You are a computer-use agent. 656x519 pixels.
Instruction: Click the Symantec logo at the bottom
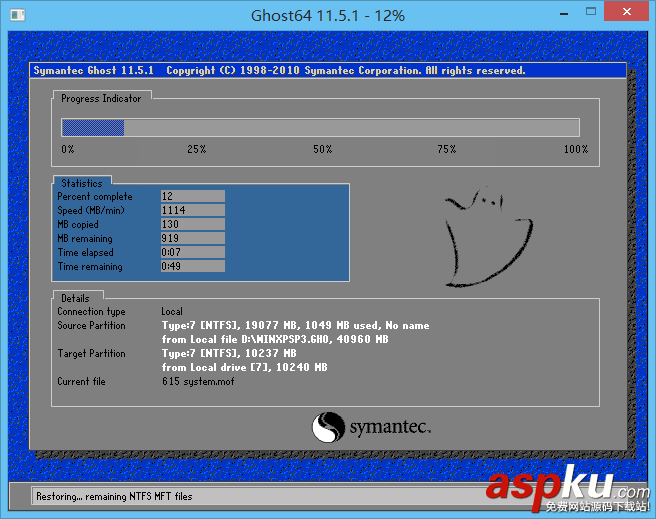point(372,427)
